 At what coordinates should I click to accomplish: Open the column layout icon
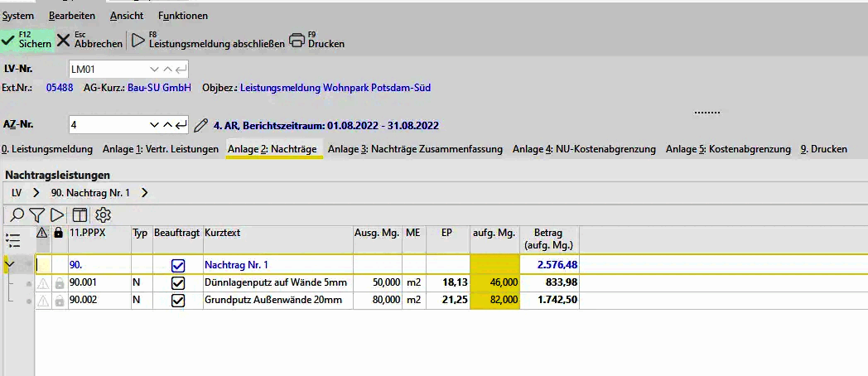coord(80,215)
